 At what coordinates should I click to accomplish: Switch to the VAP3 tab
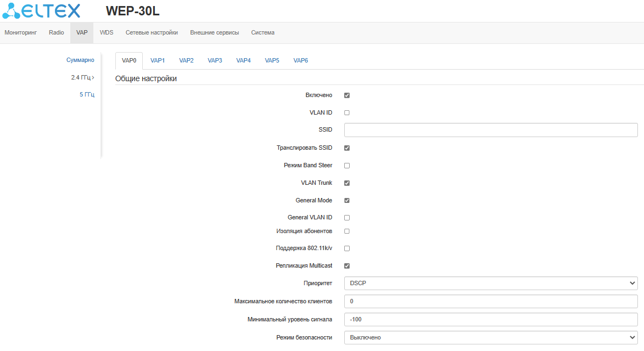[215, 60]
